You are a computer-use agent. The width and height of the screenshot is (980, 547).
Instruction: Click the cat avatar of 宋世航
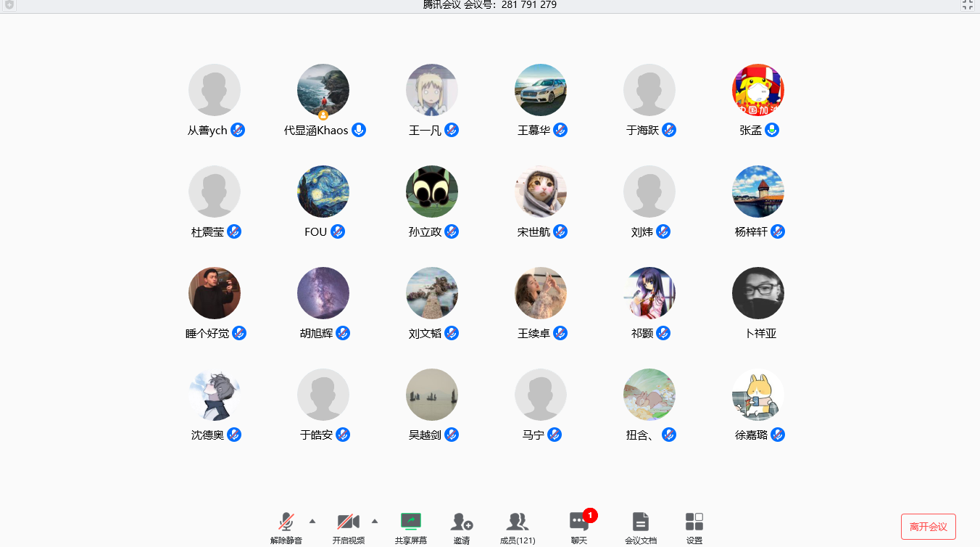(x=541, y=192)
